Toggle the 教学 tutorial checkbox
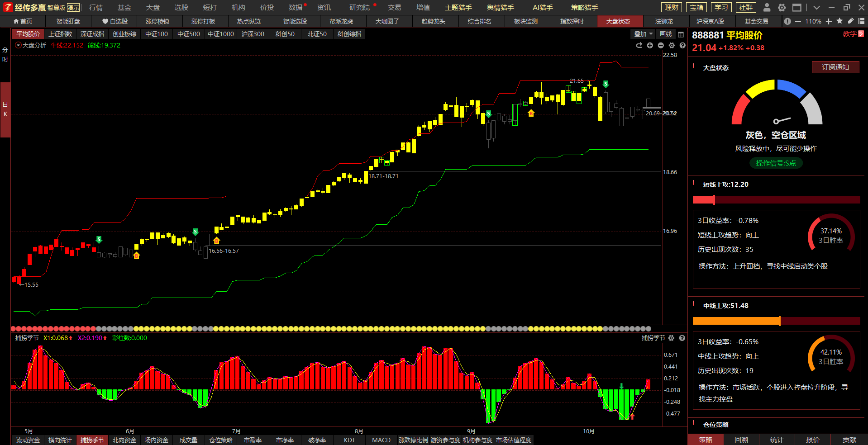The width and height of the screenshot is (868, 445). 861,34
